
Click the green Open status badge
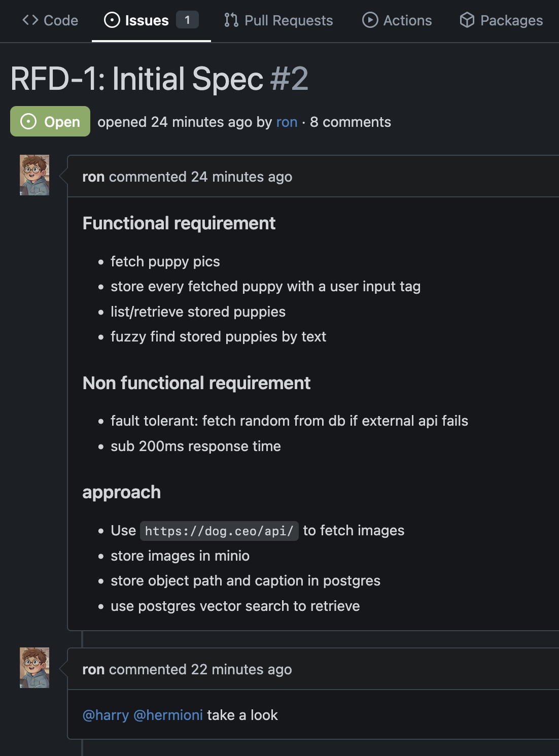pyautogui.click(x=50, y=121)
